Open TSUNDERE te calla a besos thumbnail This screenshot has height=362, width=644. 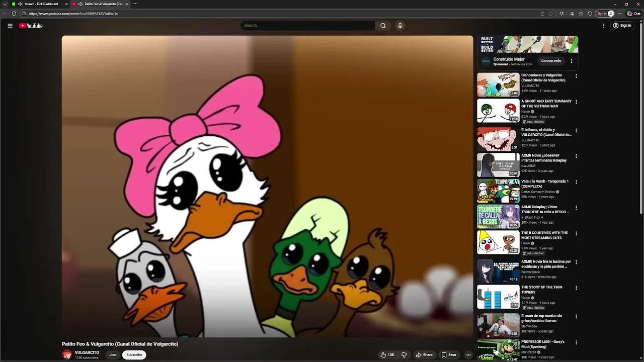[498, 216]
